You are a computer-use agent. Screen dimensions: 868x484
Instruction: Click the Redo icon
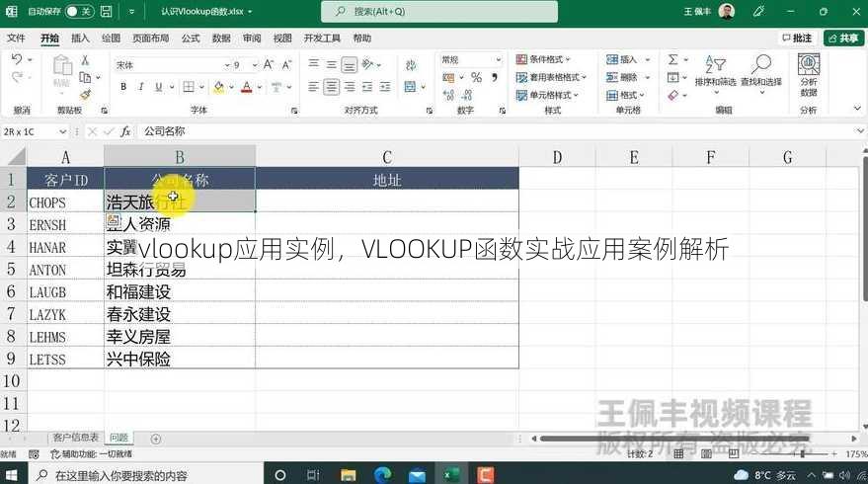(x=17, y=76)
